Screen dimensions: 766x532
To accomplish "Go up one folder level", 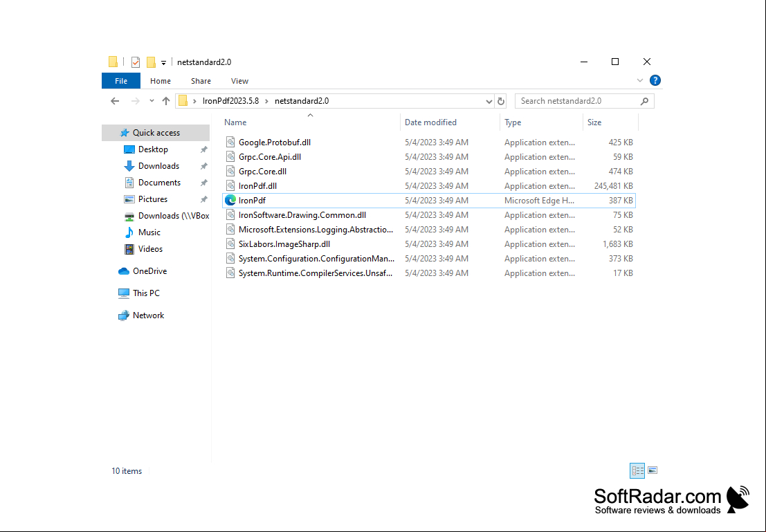I will 166,101.
